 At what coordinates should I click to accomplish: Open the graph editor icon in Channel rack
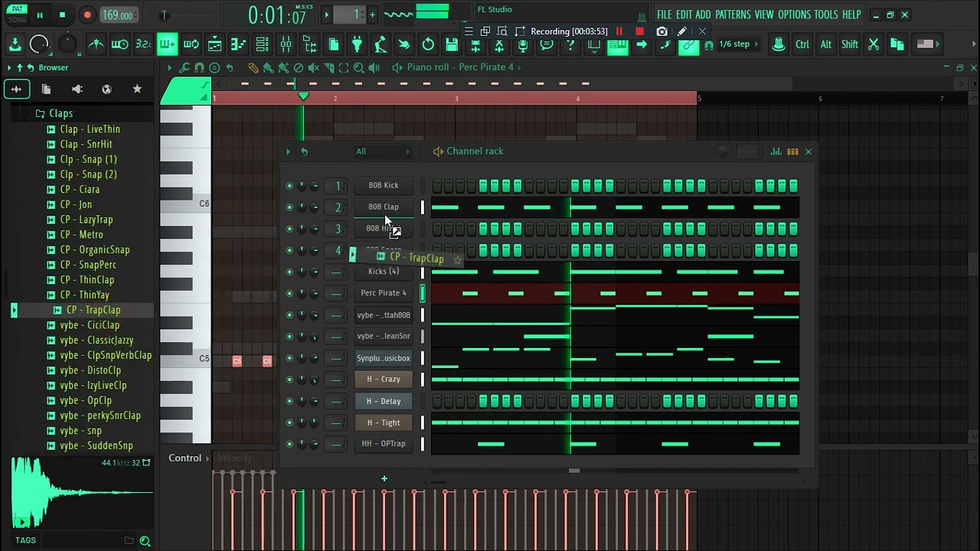pos(776,152)
